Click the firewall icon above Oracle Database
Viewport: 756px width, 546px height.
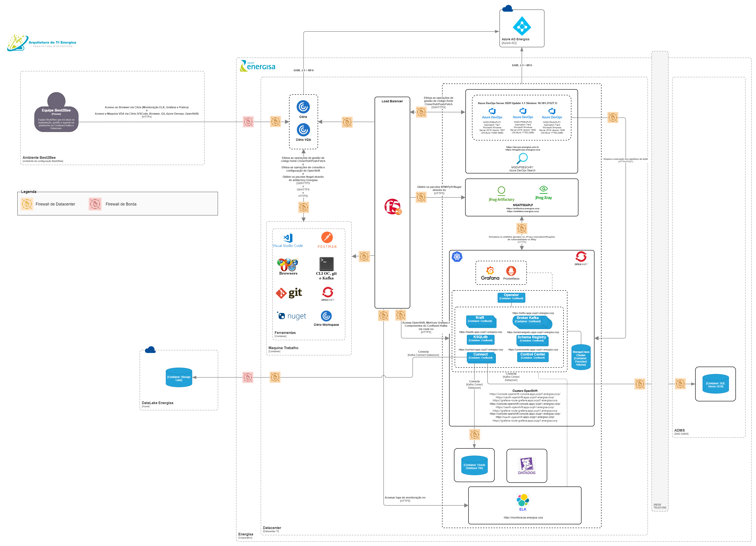(474, 434)
